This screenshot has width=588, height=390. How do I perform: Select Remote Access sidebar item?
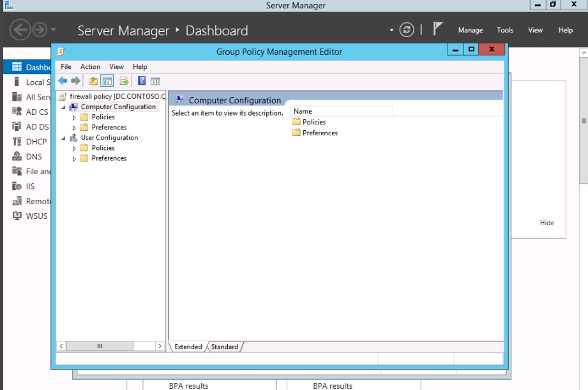(31, 201)
